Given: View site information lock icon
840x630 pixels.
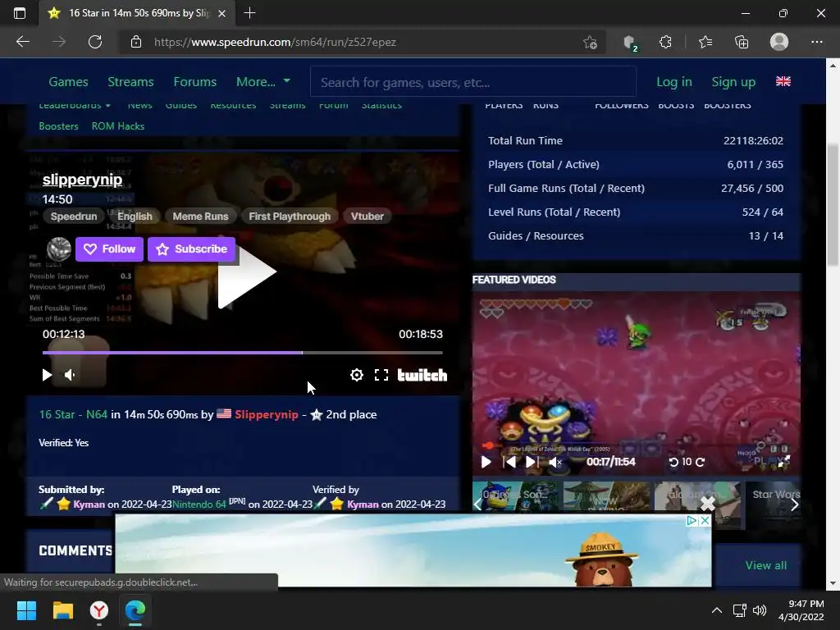Looking at the screenshot, I should click(136, 42).
